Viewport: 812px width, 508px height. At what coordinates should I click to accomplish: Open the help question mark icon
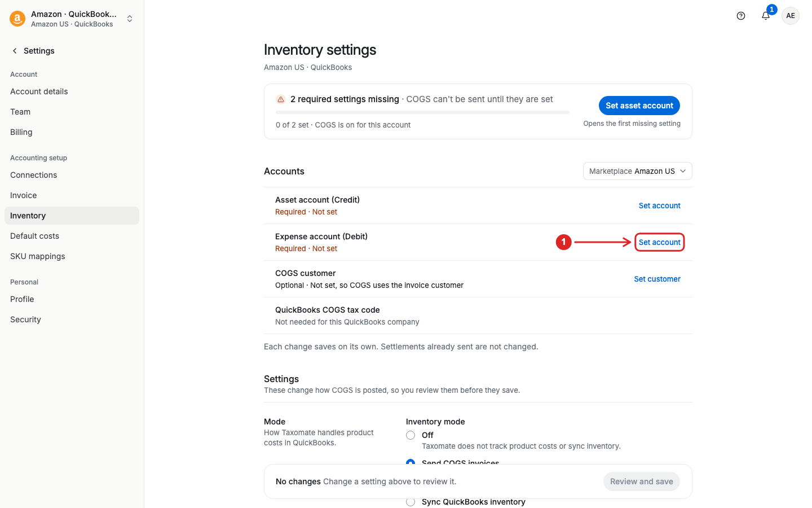click(741, 16)
